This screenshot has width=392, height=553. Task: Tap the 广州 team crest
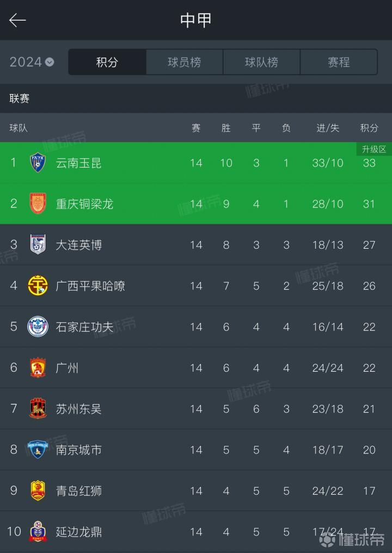click(x=38, y=367)
